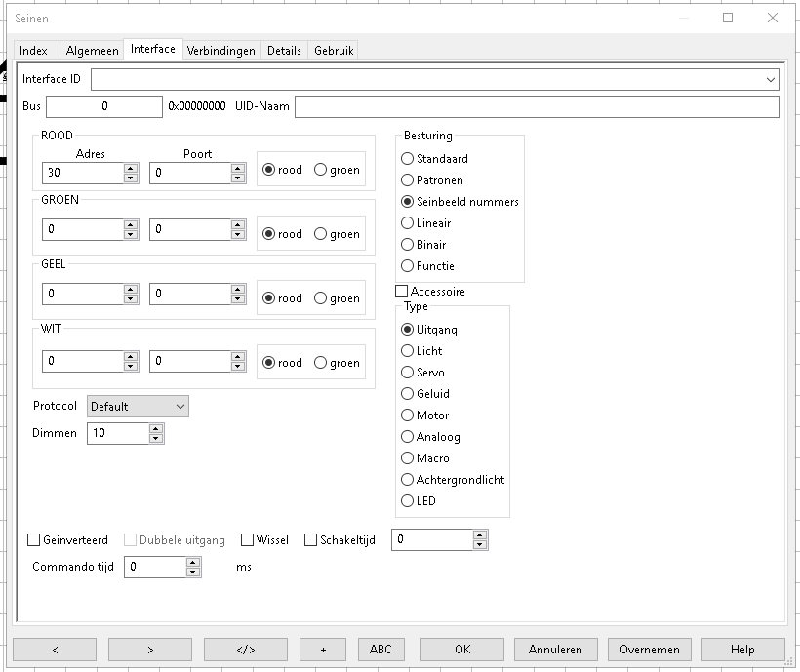Tick the Accessoire checkbox
The width and height of the screenshot is (800, 672).
(401, 292)
